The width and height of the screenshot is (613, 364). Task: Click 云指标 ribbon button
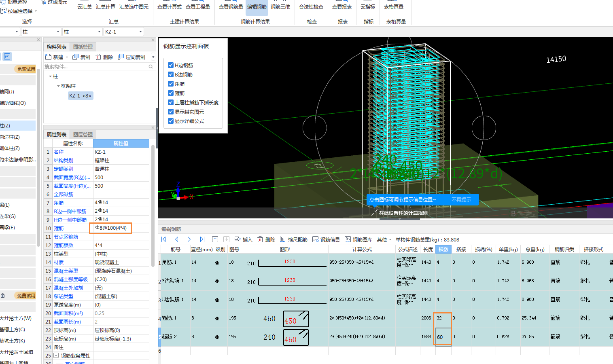(368, 5)
